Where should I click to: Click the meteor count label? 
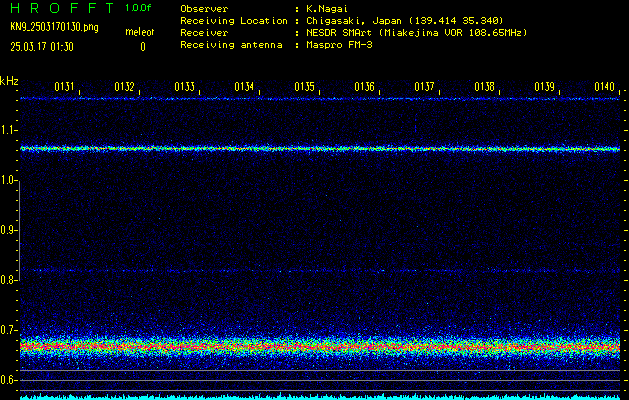pyautogui.click(x=140, y=32)
